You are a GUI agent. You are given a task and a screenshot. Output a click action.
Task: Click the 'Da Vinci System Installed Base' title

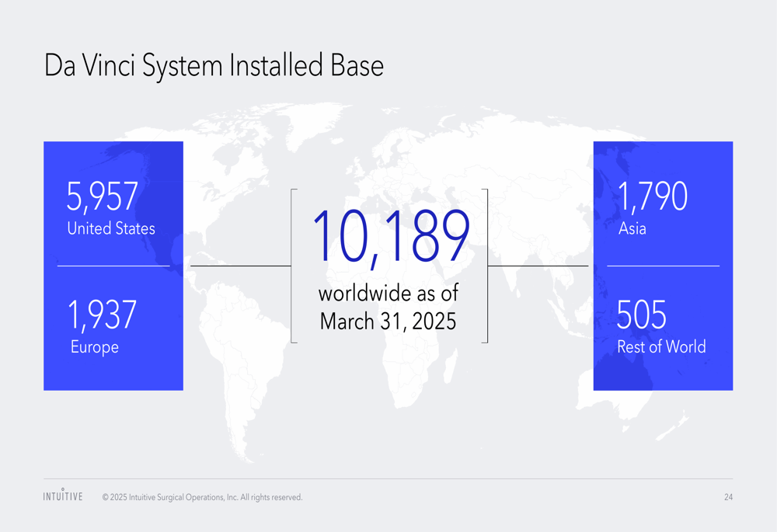coord(214,66)
